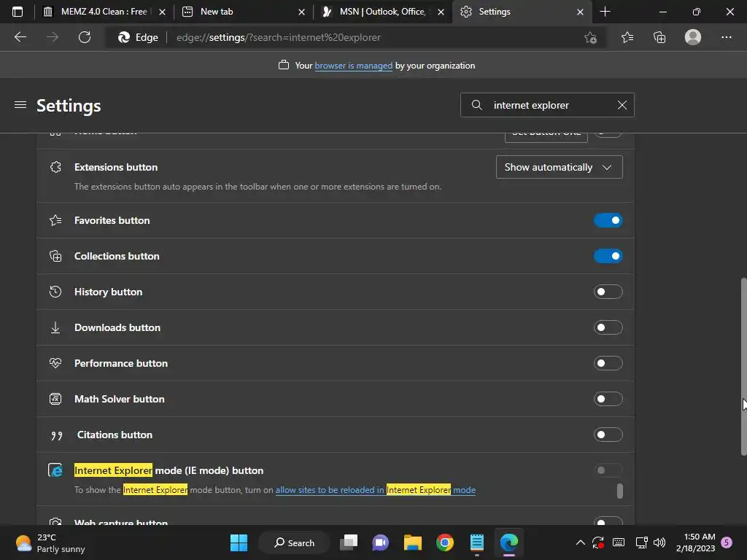The image size is (747, 560).
Task: Click the Favorites button star icon
Action: pos(55,220)
